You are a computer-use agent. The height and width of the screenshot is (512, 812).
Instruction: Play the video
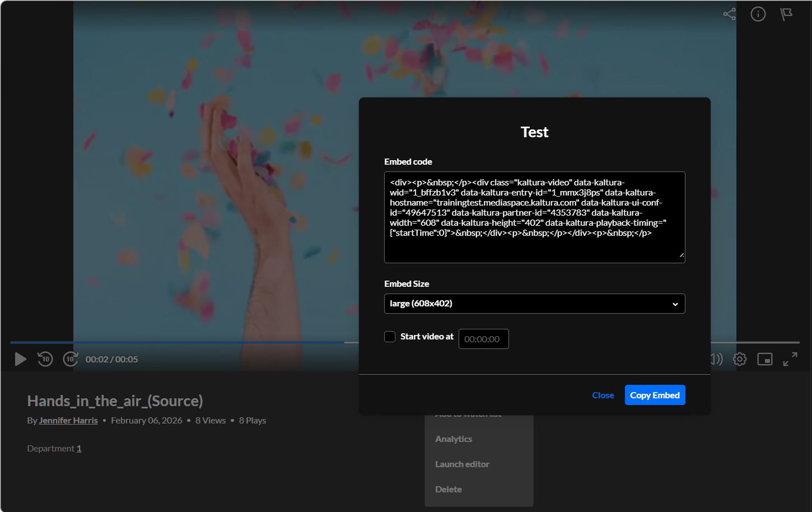[x=21, y=359]
